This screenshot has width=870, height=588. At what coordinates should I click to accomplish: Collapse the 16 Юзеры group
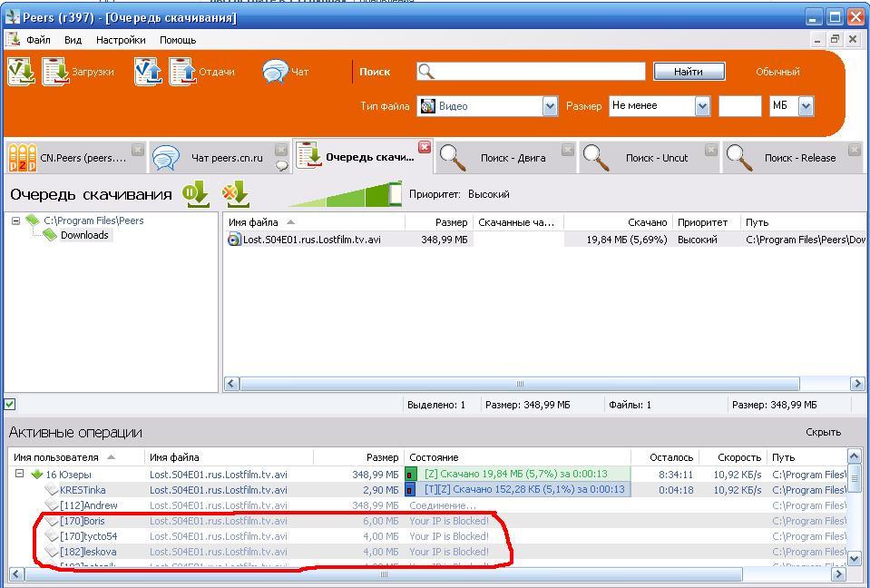point(19,474)
